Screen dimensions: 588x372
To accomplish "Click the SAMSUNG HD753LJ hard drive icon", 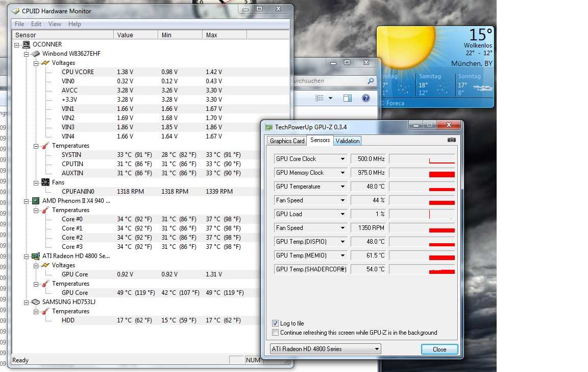I will (36, 302).
